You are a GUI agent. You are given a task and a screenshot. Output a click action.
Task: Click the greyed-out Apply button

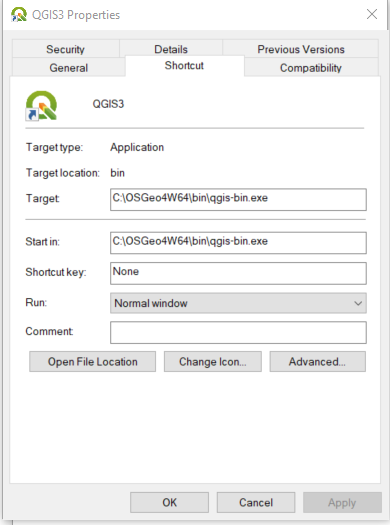342,502
